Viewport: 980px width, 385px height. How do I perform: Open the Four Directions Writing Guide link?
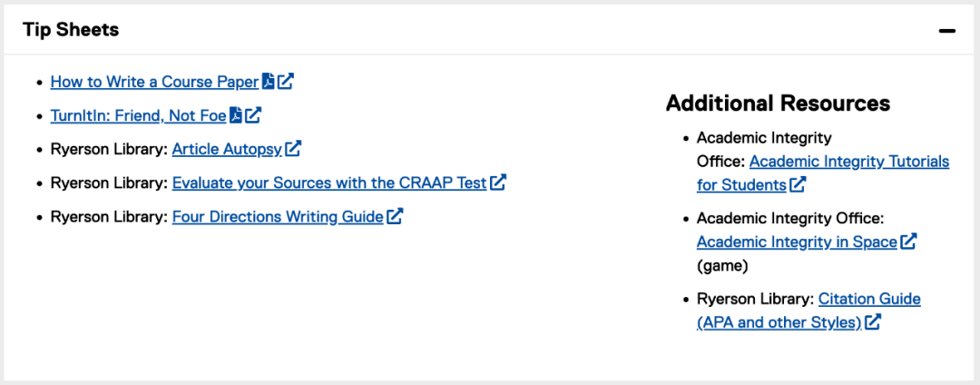(278, 217)
